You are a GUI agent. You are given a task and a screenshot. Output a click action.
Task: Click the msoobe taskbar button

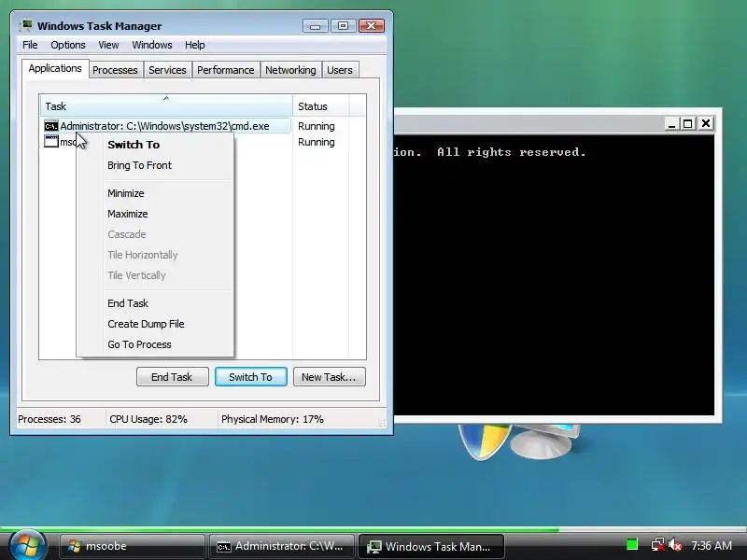pos(132,546)
